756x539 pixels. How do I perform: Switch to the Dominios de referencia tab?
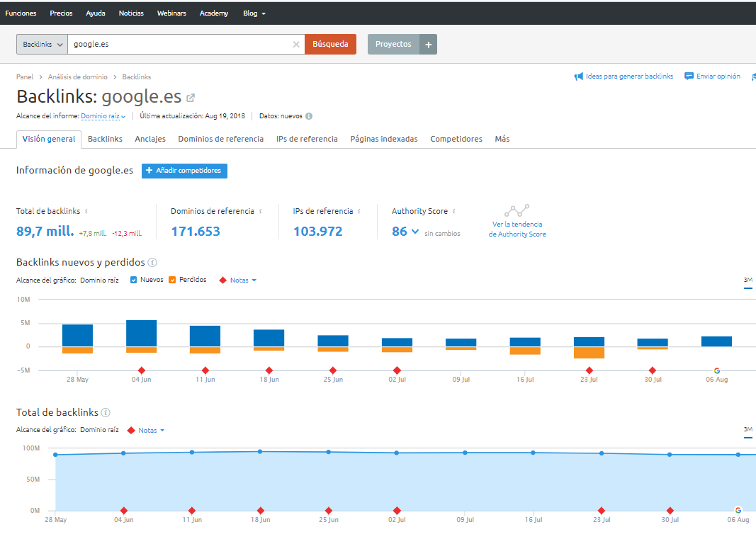(221, 139)
